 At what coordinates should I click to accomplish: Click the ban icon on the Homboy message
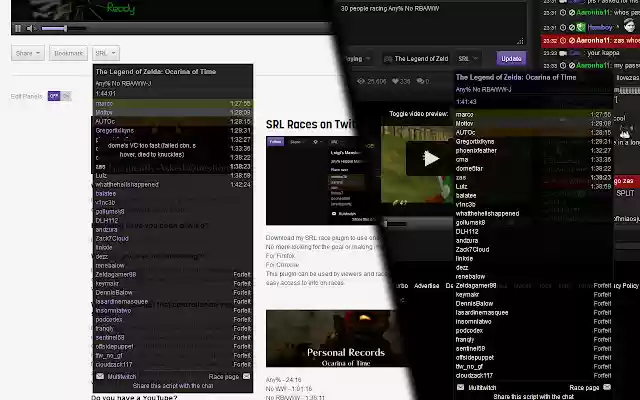571,28
